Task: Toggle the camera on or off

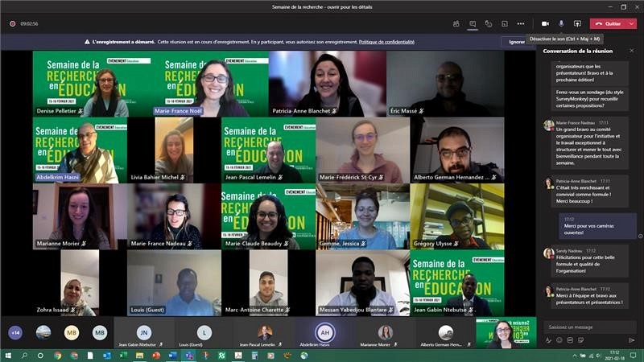Action: tap(545, 23)
